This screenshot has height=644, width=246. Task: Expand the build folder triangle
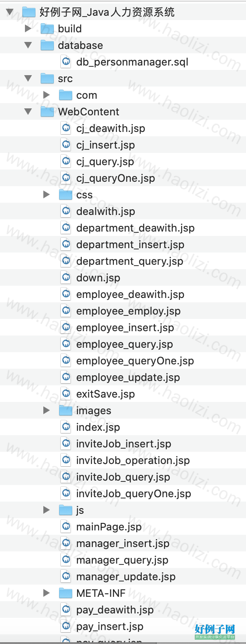coord(28,29)
